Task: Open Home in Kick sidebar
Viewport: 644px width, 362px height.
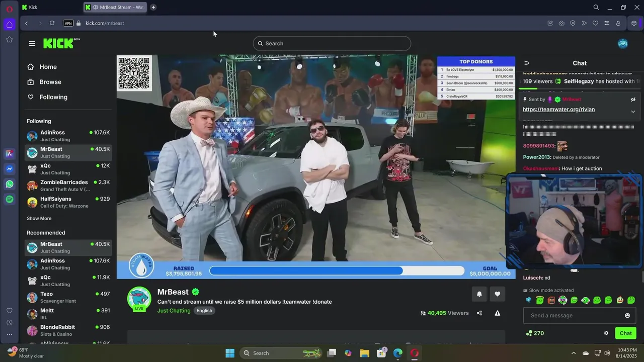Action: coord(43,67)
